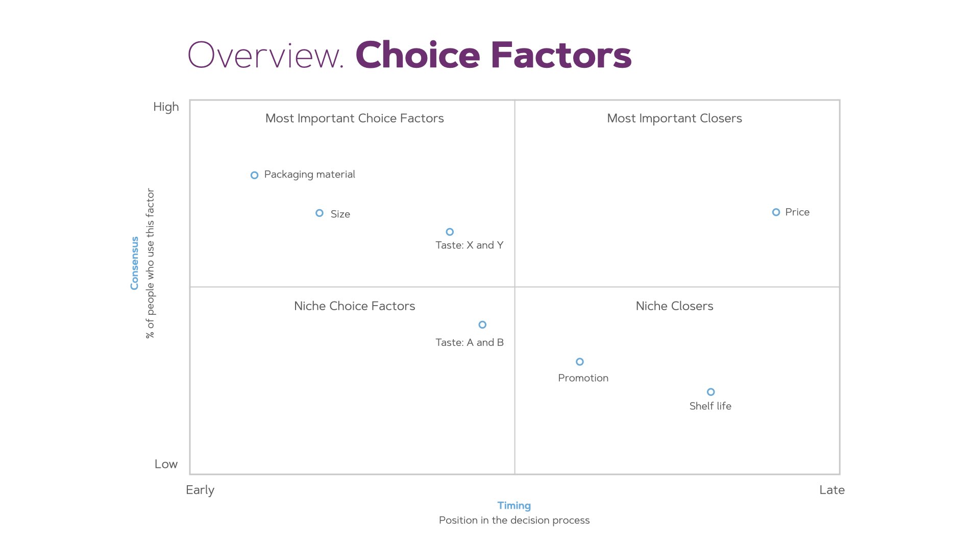Click the "Late" label on the horizontal axis
The image size is (980, 551).
[831, 490]
